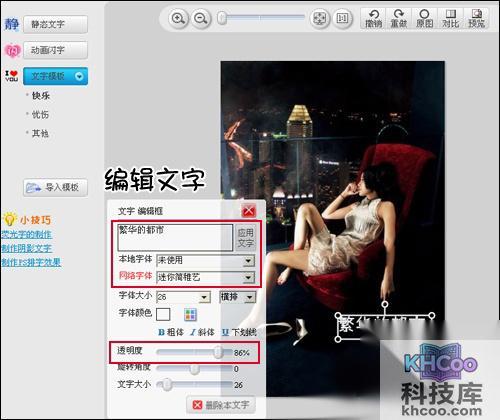Click the zoom slider handle
Screen dimensions: 500x420
[x=222, y=18]
